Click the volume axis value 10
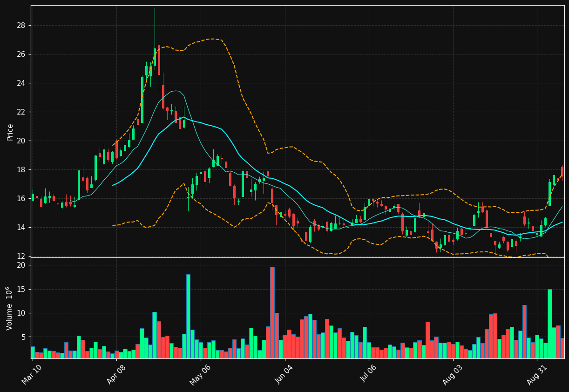569x392 pixels. 22,313
